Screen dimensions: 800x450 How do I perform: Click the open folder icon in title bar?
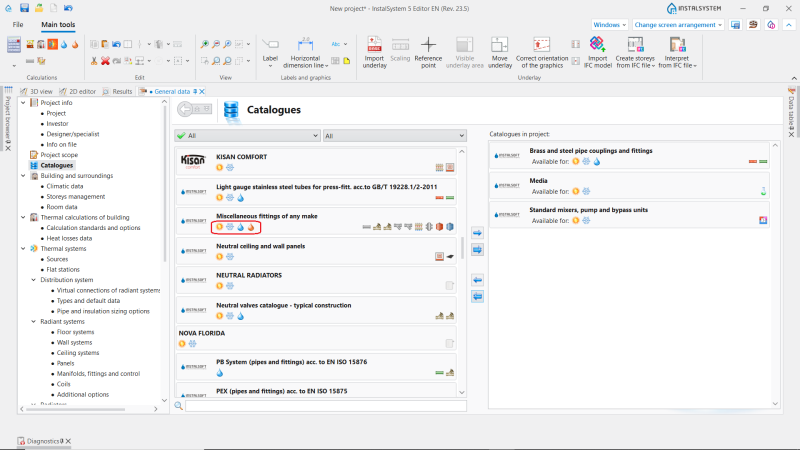click(x=39, y=8)
